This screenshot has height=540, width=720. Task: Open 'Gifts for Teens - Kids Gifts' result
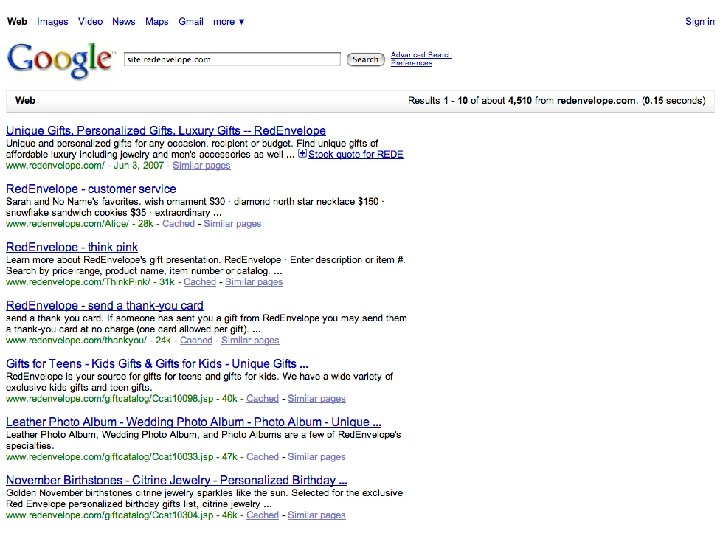coord(157,364)
